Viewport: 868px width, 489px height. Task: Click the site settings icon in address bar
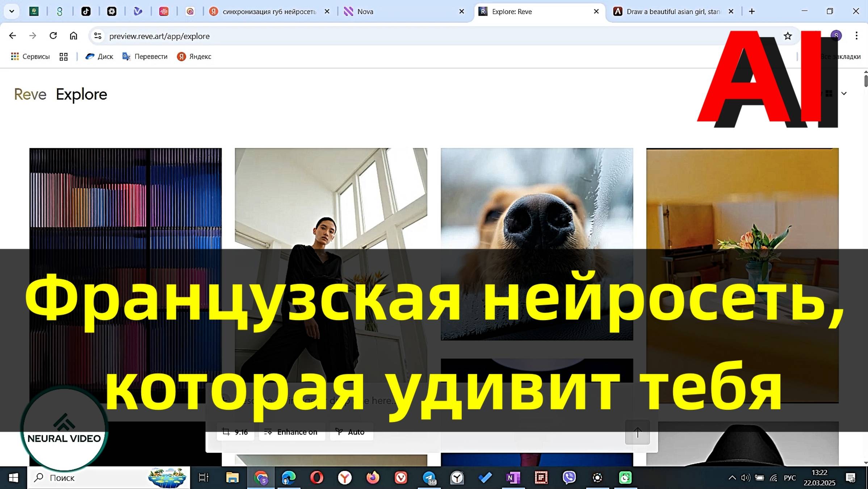[97, 36]
